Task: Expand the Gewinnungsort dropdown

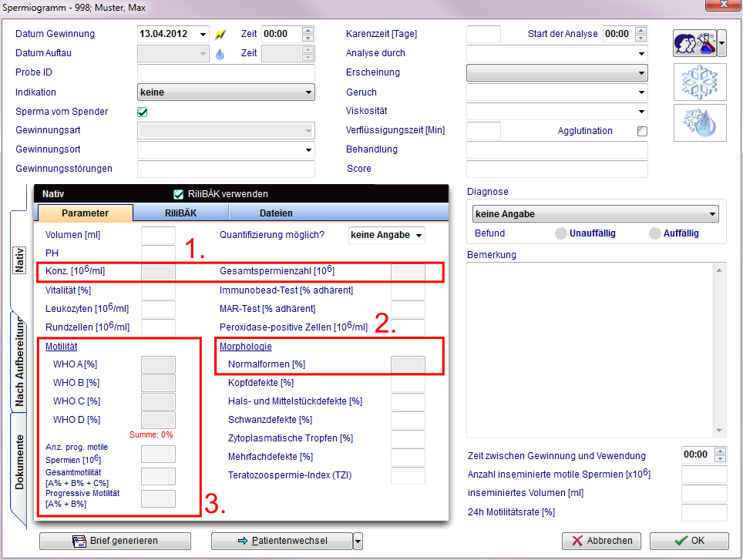Action: [308, 150]
